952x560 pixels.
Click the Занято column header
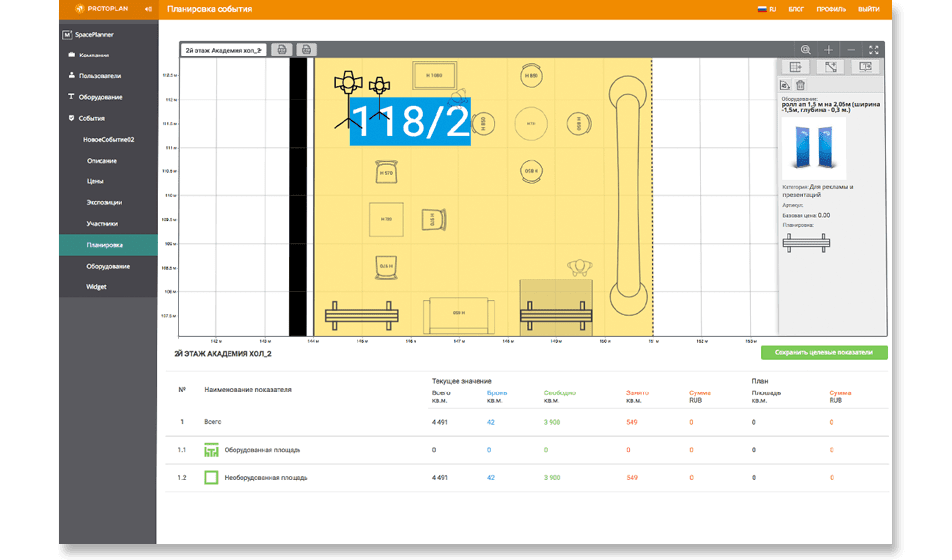coord(637,393)
